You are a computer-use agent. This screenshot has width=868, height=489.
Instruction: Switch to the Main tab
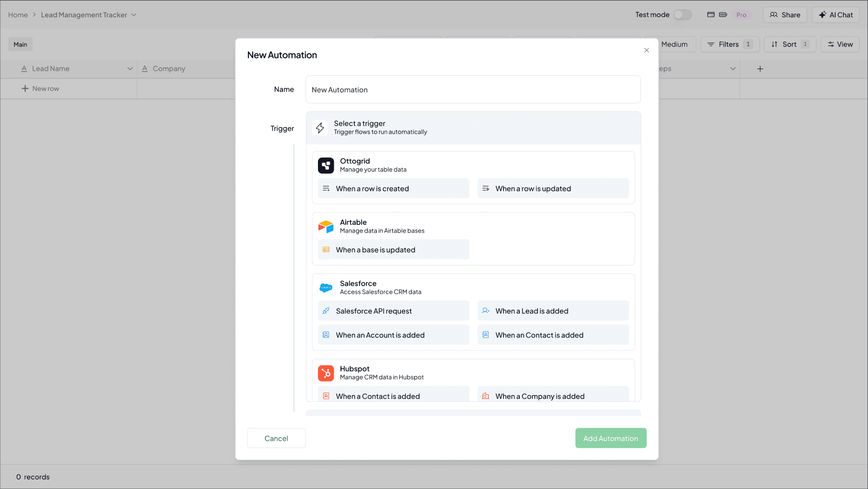[20, 45]
